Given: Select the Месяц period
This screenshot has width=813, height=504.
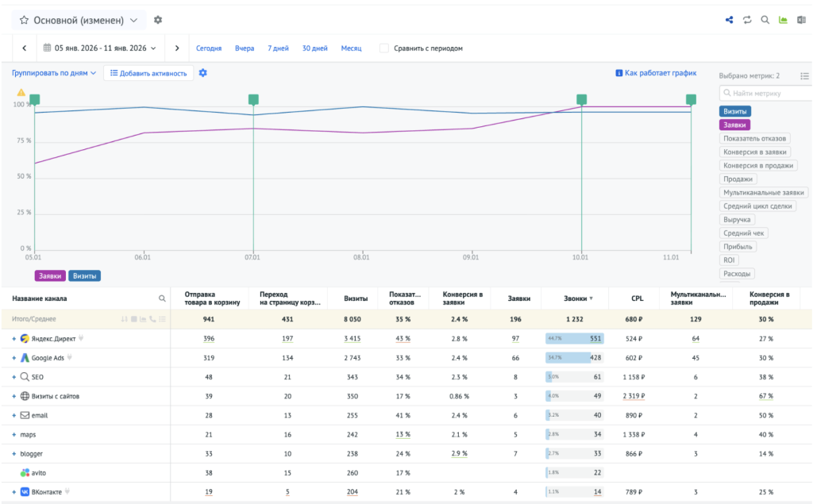Looking at the screenshot, I should pyautogui.click(x=351, y=48).
